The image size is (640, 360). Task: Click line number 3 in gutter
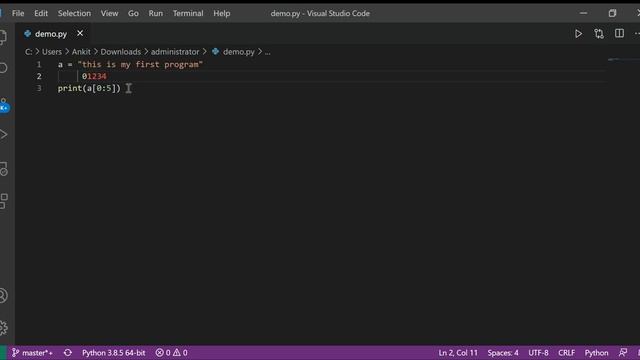click(39, 88)
